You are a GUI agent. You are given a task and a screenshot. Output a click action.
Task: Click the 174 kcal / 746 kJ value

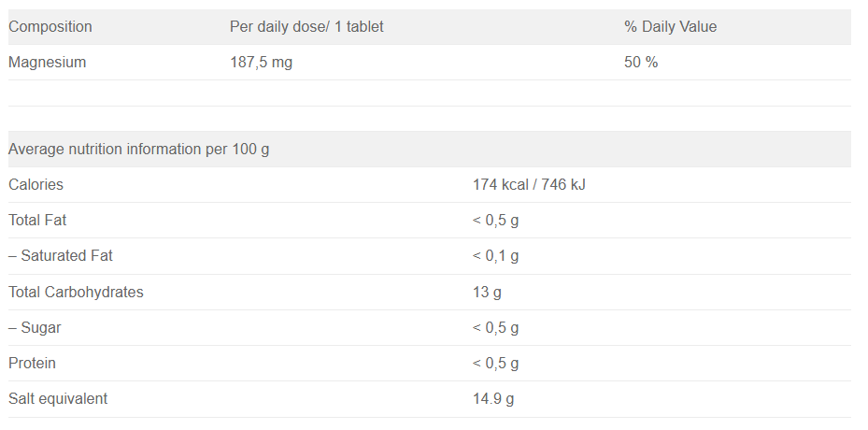pyautogui.click(x=529, y=185)
